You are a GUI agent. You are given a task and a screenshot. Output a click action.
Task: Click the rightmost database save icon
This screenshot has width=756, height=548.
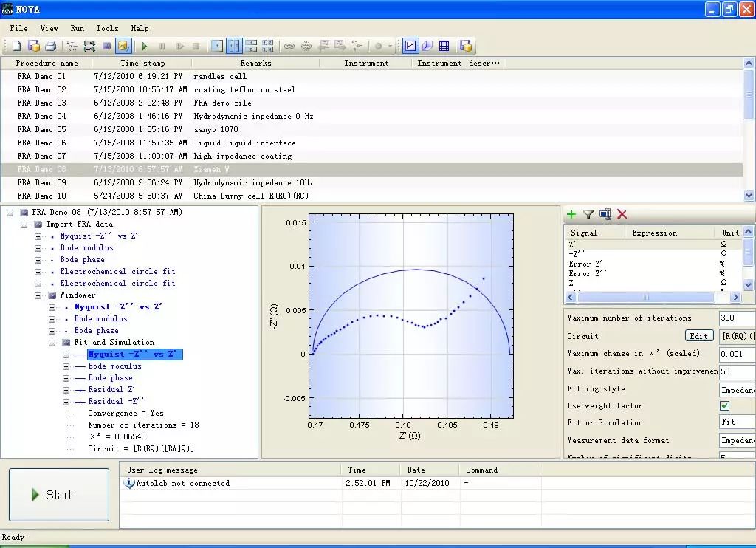465,46
